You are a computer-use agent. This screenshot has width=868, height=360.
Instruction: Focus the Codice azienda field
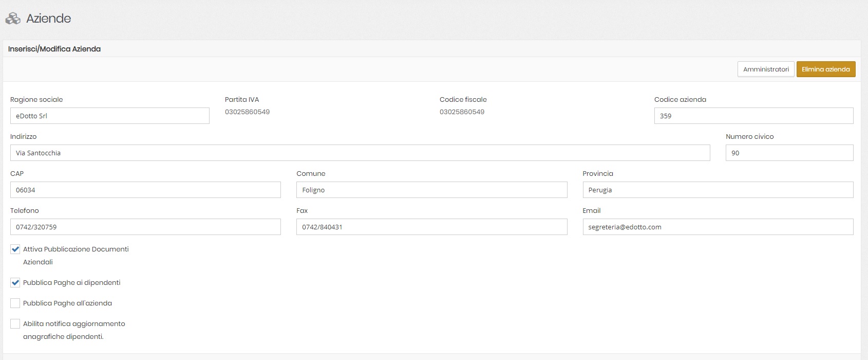tap(753, 116)
